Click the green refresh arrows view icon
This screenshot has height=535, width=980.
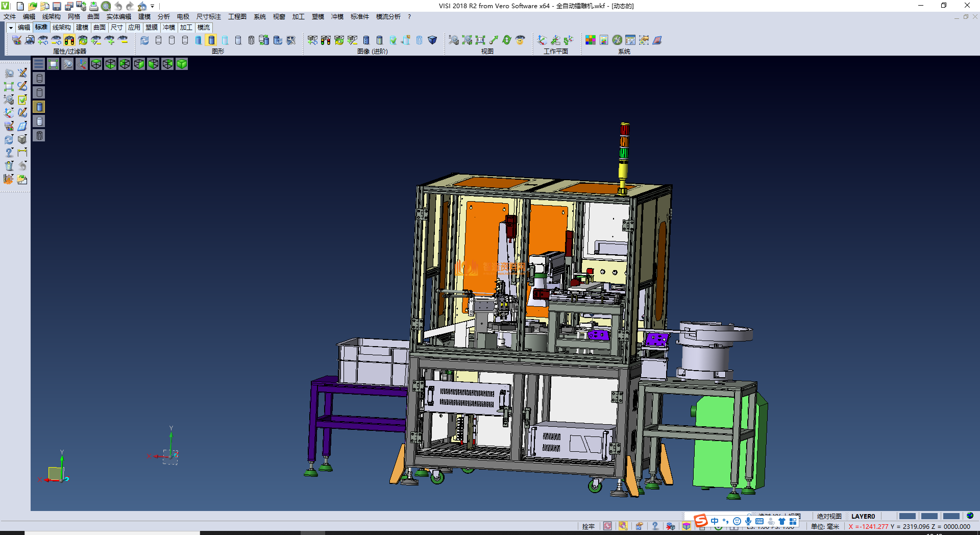pyautogui.click(x=506, y=40)
